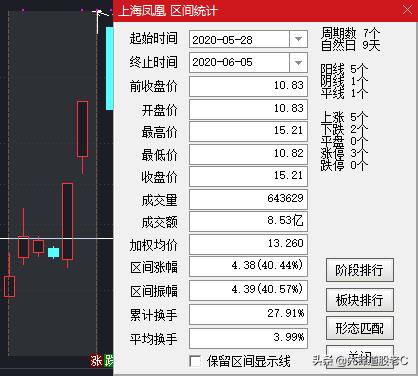This screenshot has height=376, width=418.
Task: Click the 成交额 value 8.53亿
Action: (x=248, y=221)
